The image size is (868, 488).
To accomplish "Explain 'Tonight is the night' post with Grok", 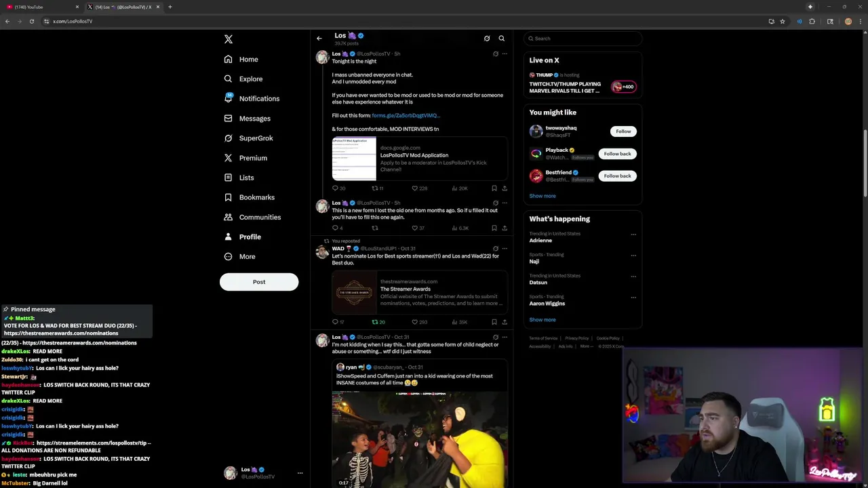I will point(496,54).
